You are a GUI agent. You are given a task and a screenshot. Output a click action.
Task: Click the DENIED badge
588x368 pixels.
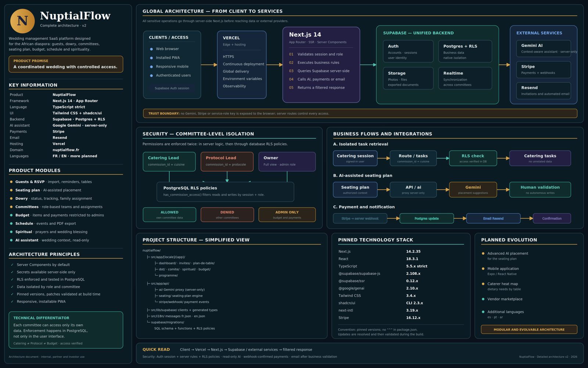coord(227,215)
